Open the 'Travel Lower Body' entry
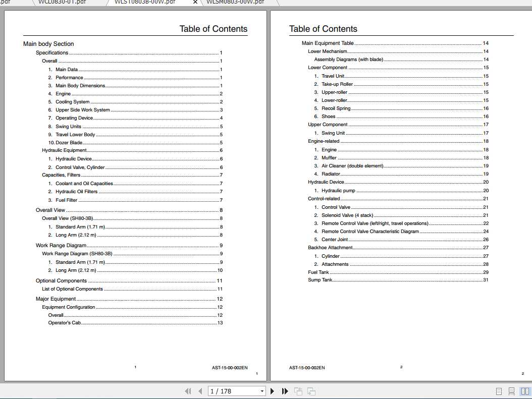 point(135,135)
